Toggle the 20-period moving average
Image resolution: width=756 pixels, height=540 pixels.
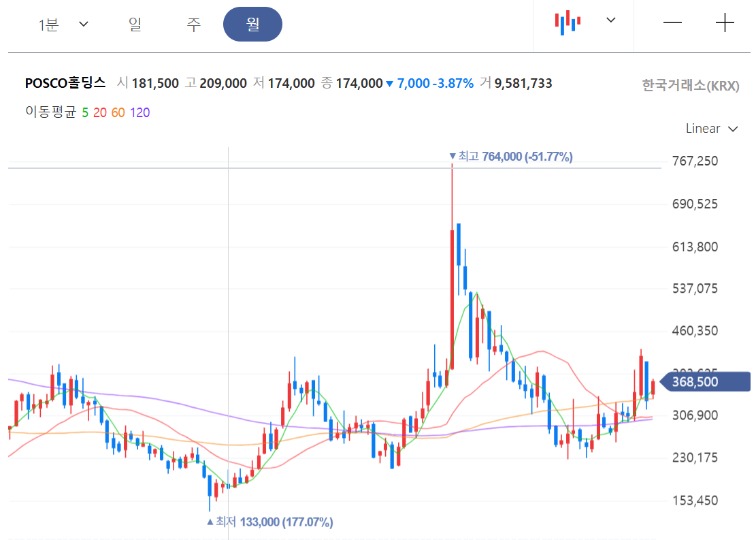(x=100, y=113)
